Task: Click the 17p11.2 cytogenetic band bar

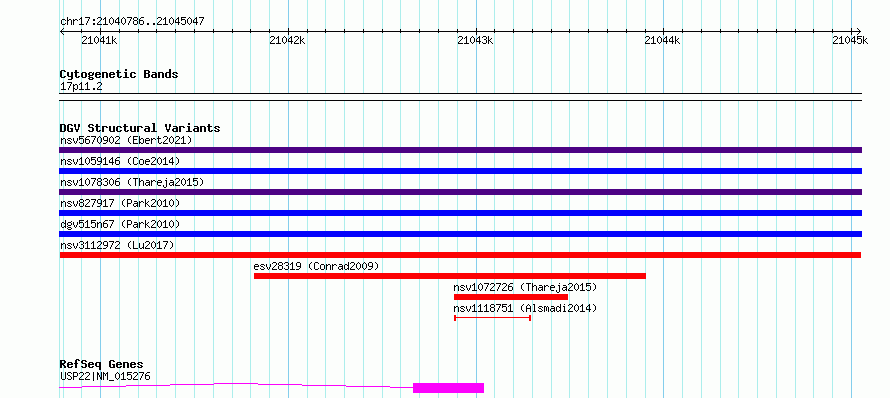Action: point(460,97)
